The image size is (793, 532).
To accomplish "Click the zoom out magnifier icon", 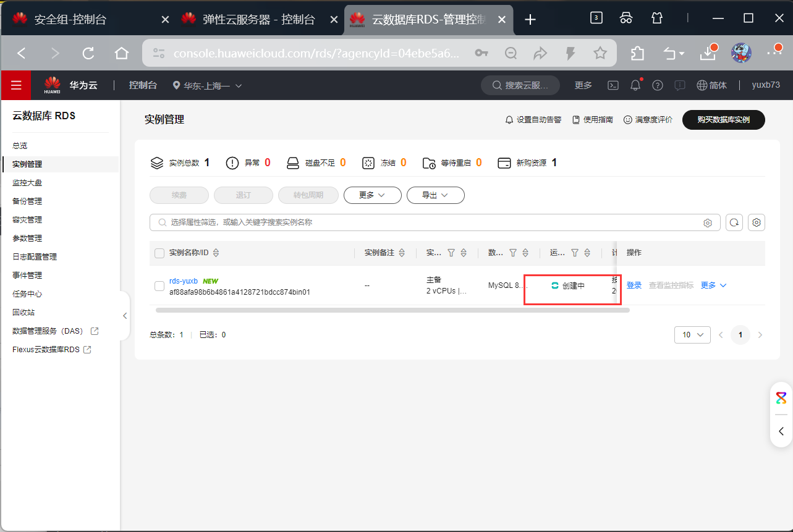I will 511,53.
